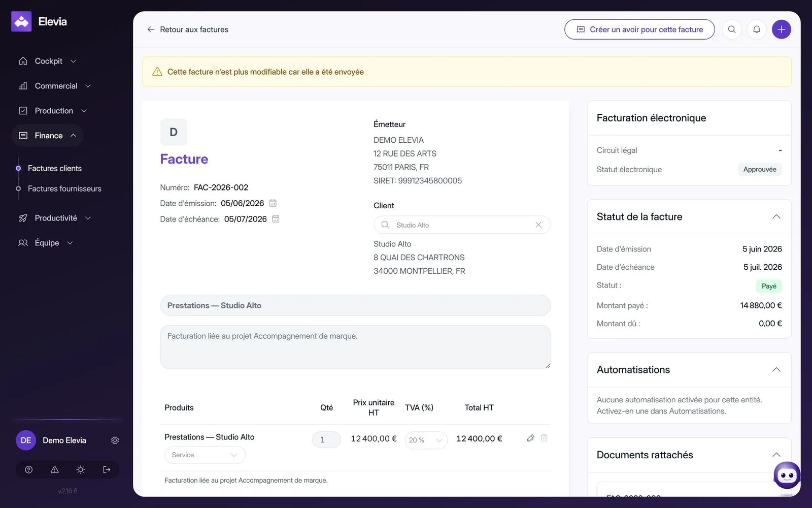The width and height of the screenshot is (812, 508).
Task: Click the Approuvée status badge
Action: [x=760, y=169]
